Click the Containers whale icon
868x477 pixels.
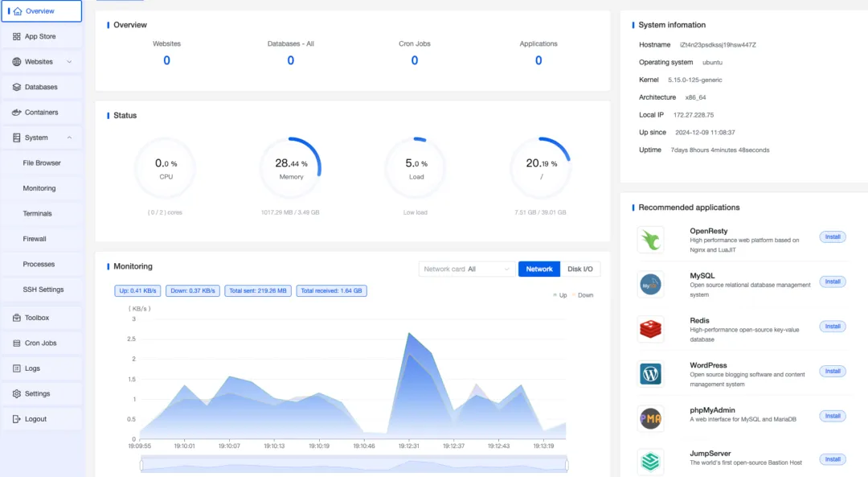pos(17,113)
